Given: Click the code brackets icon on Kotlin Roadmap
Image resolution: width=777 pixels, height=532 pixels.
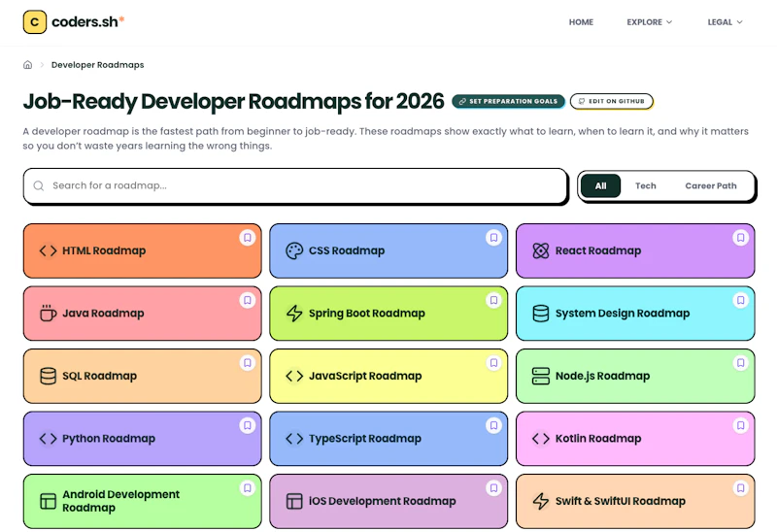Looking at the screenshot, I should pyautogui.click(x=541, y=439).
